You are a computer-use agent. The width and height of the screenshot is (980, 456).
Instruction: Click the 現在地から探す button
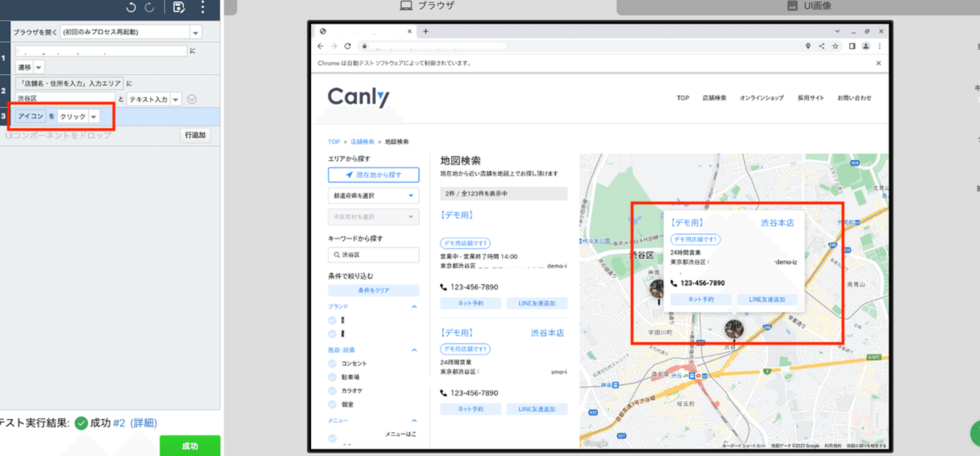(x=374, y=175)
